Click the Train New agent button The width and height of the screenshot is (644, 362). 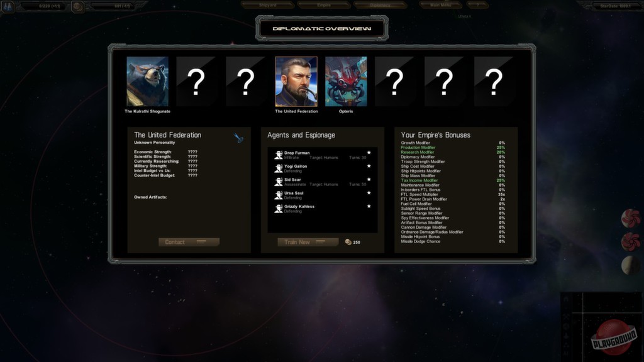(x=308, y=242)
